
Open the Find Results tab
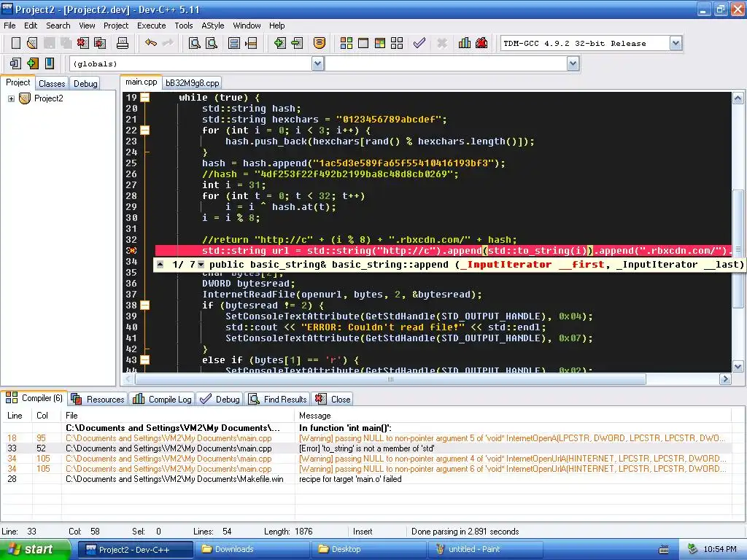[x=278, y=399]
